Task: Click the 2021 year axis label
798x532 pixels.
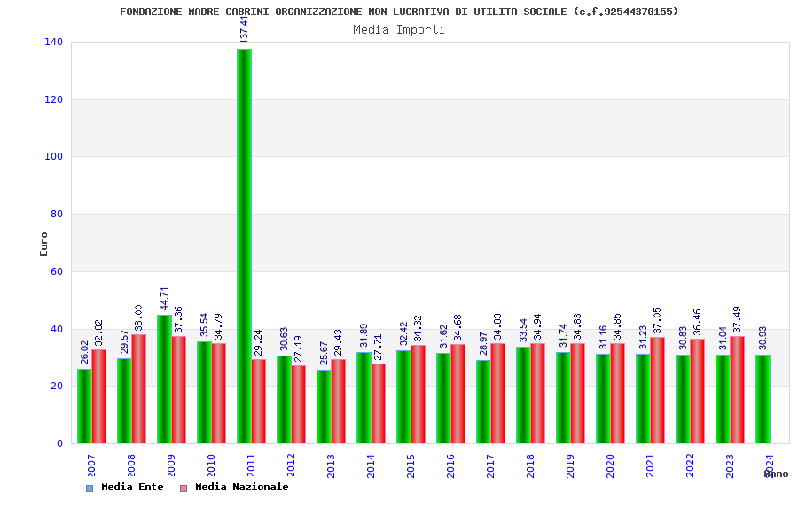Action: (x=651, y=465)
